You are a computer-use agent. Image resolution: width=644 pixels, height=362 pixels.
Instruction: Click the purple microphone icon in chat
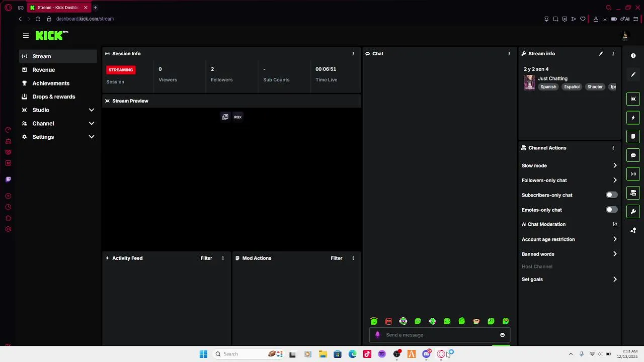point(378,335)
